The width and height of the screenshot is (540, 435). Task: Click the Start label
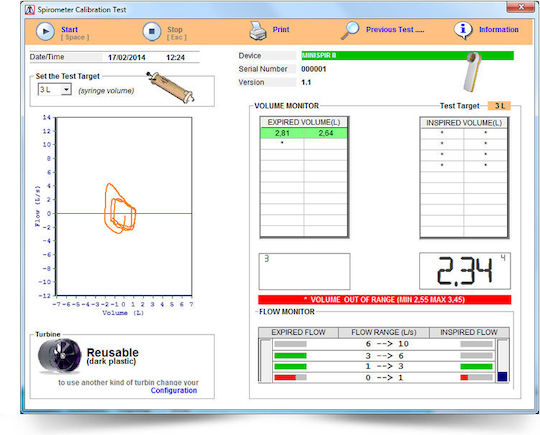tap(70, 30)
